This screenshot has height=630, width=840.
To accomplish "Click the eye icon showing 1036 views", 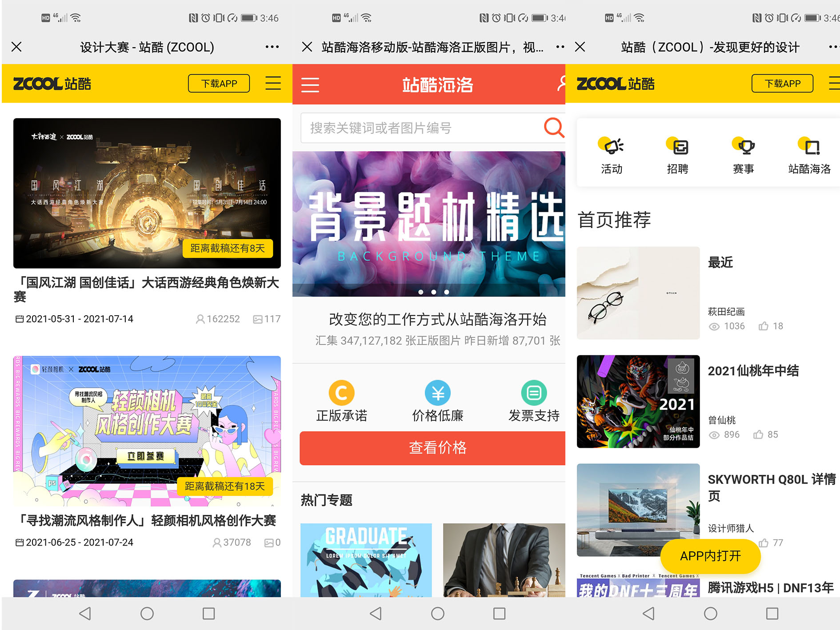I will 714,326.
